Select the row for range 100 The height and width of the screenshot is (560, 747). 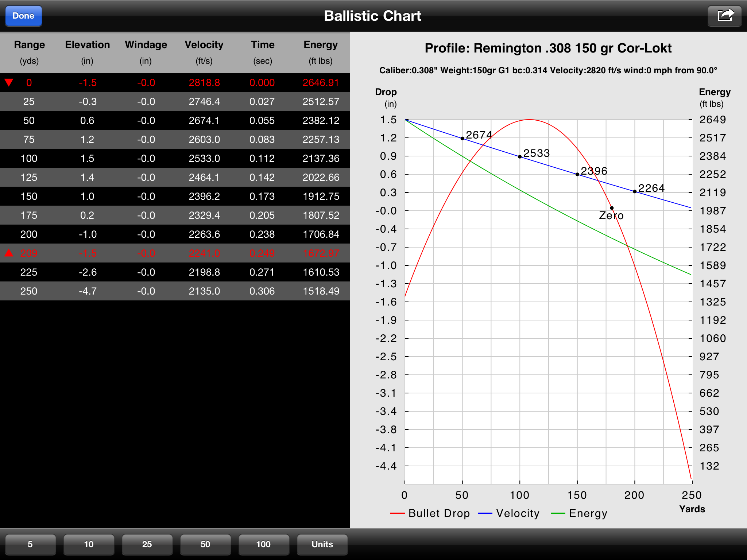click(x=175, y=158)
